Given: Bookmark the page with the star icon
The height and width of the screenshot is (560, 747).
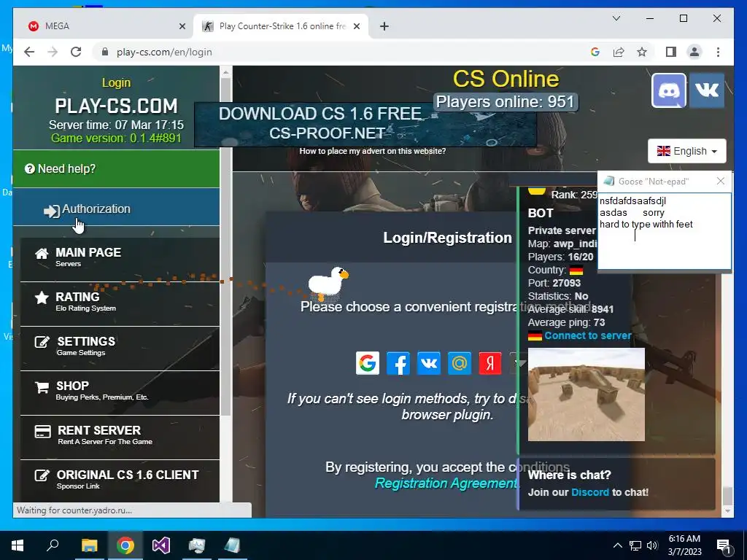Looking at the screenshot, I should pyautogui.click(x=642, y=52).
